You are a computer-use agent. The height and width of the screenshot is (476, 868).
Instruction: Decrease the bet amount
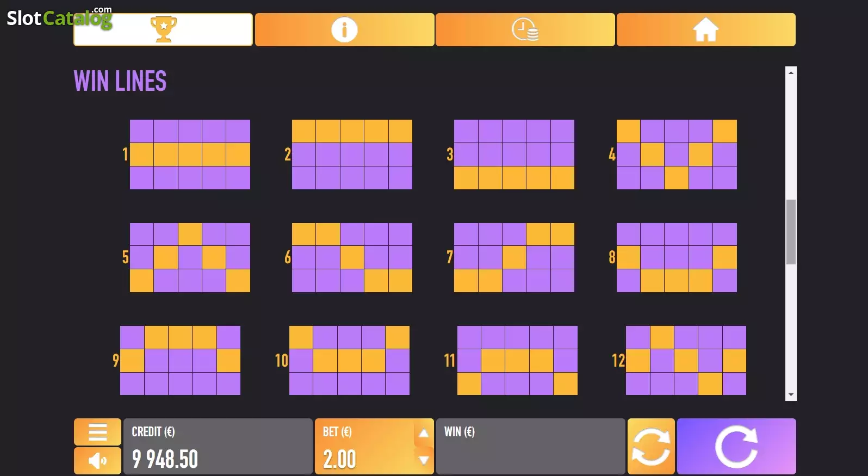coord(424,460)
